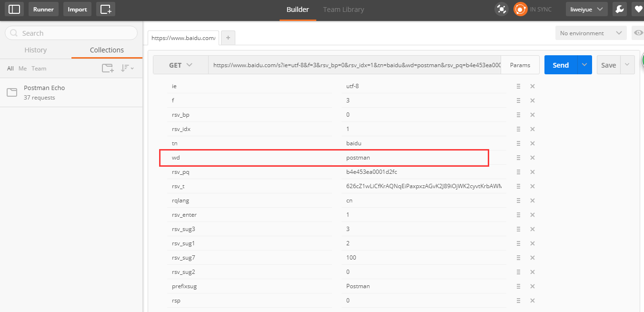
Task: Filter collections by Team
Action: [x=39, y=69]
